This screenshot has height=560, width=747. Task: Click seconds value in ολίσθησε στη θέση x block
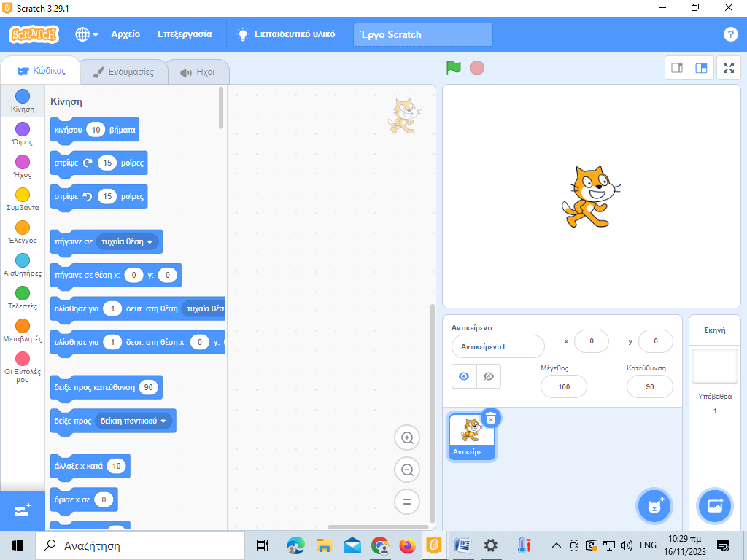point(112,342)
